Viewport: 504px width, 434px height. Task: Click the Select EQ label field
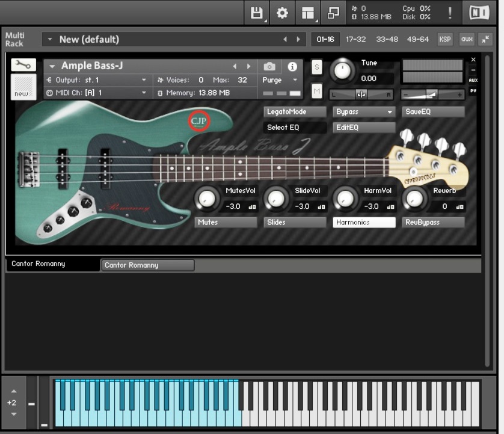(295, 128)
